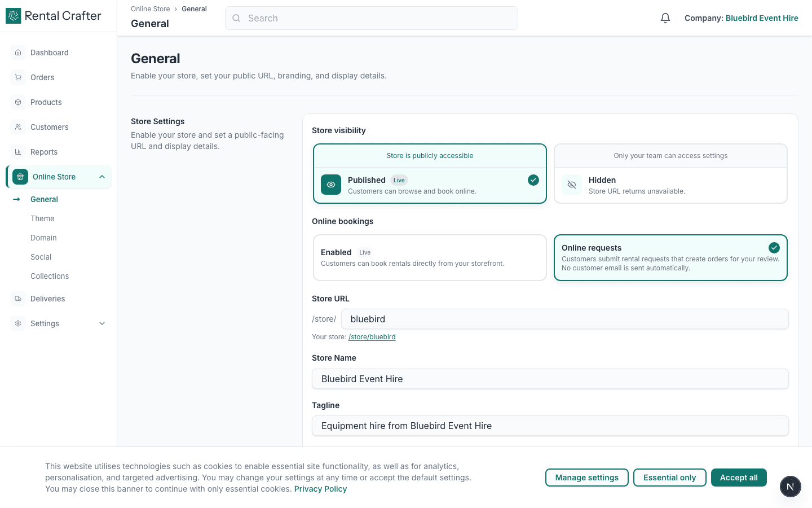Choose Online requests booking option

[x=670, y=257]
